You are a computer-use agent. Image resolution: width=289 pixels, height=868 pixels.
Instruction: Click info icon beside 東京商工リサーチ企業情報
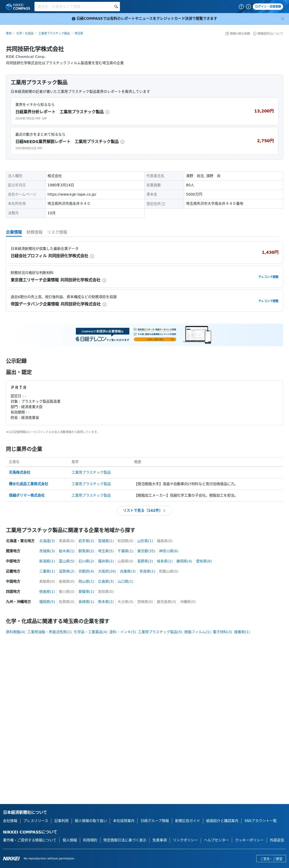tap(104, 280)
